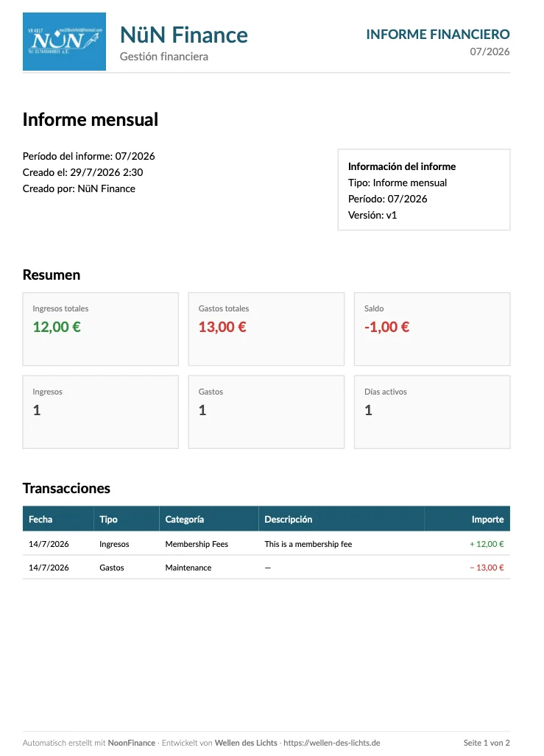Select 'Período del informe: 07/2026' line
544x756 pixels.
click(x=89, y=156)
